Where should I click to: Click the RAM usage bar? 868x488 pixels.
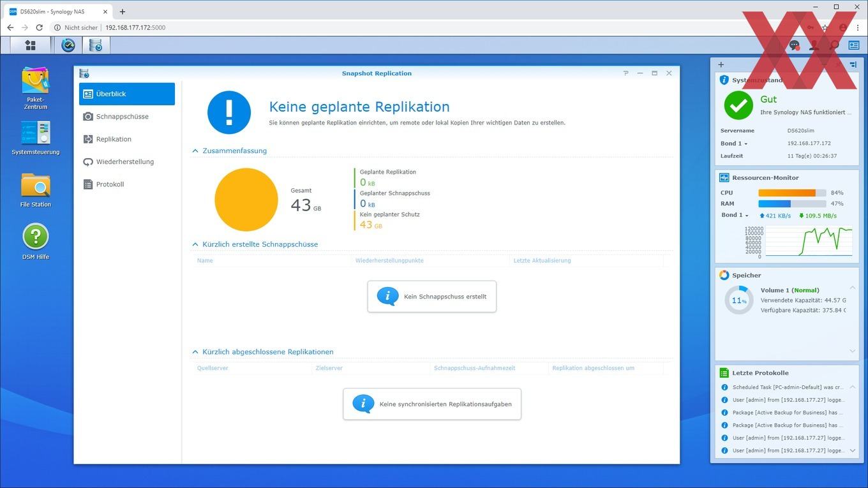[x=792, y=203]
